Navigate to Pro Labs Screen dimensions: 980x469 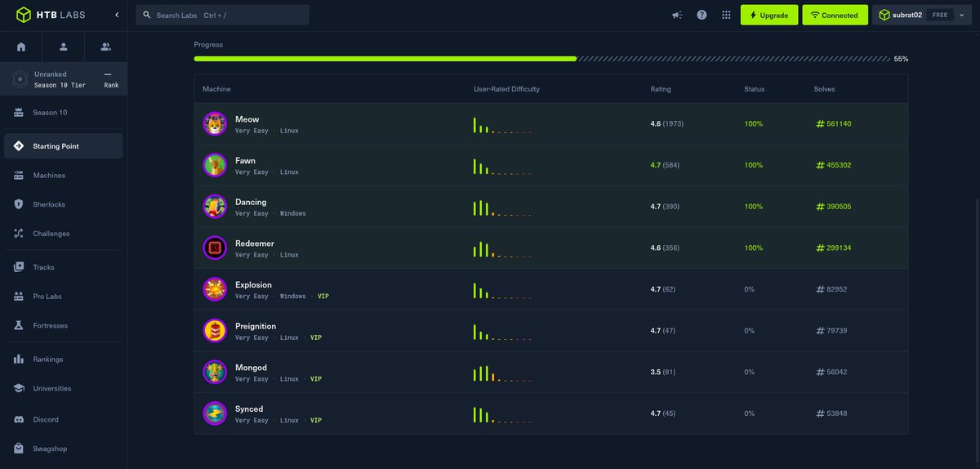[x=64, y=297]
